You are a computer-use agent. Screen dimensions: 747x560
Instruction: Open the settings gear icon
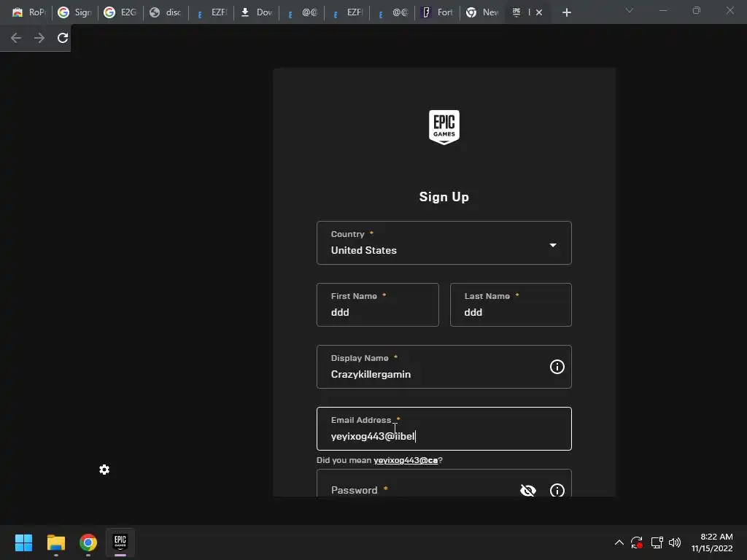pos(104,470)
